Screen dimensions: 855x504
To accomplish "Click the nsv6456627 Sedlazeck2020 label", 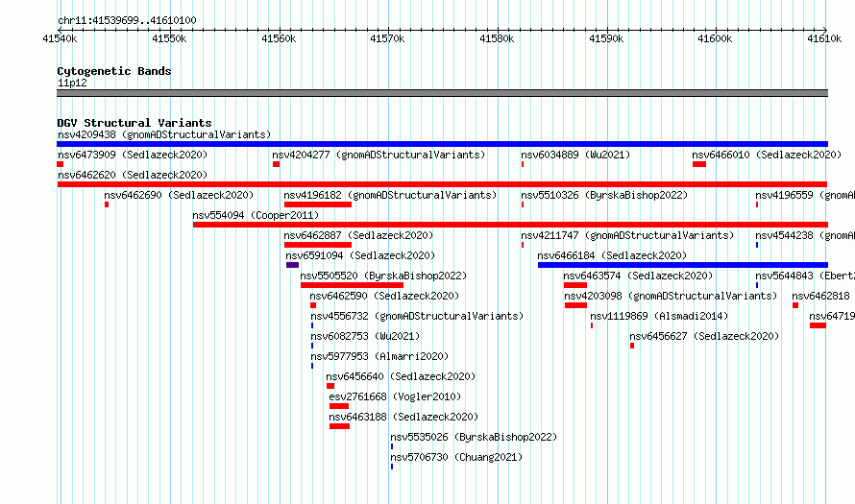I will [704, 336].
